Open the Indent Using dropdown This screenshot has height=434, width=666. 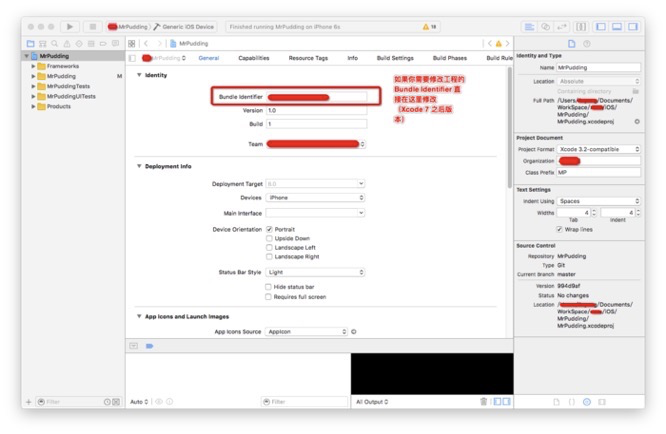(x=598, y=201)
